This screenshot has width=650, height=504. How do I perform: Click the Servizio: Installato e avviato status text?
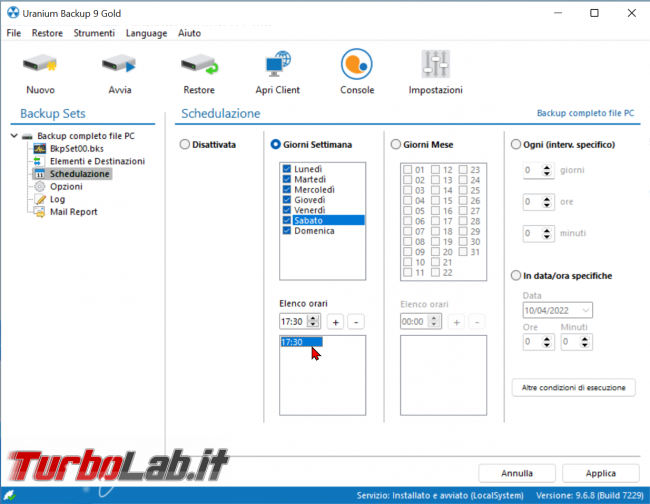coord(440,495)
